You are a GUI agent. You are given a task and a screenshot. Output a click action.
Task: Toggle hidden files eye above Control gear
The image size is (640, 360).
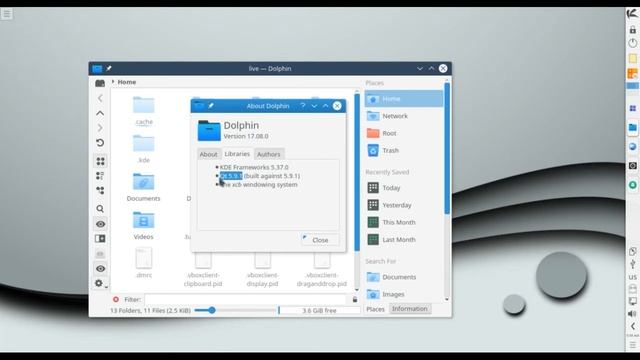click(x=100, y=269)
